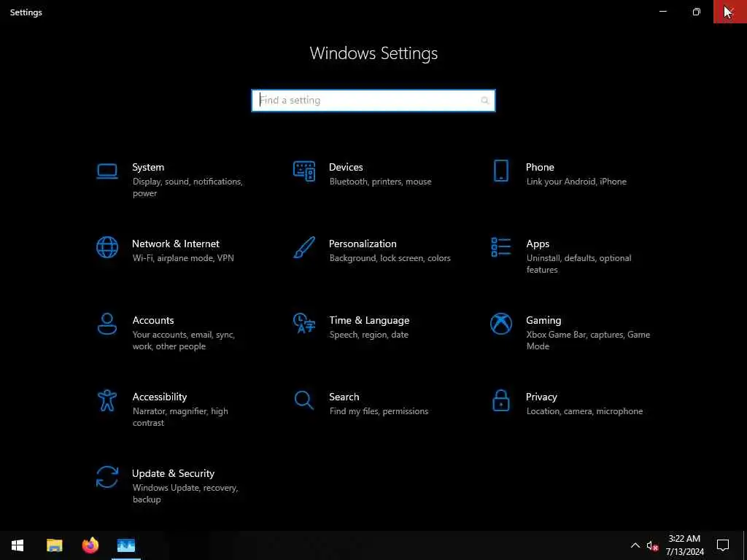Viewport: 747px width, 560px height.
Task: Click 'Windows Update, recovery, backup' description
Action: (x=185, y=494)
